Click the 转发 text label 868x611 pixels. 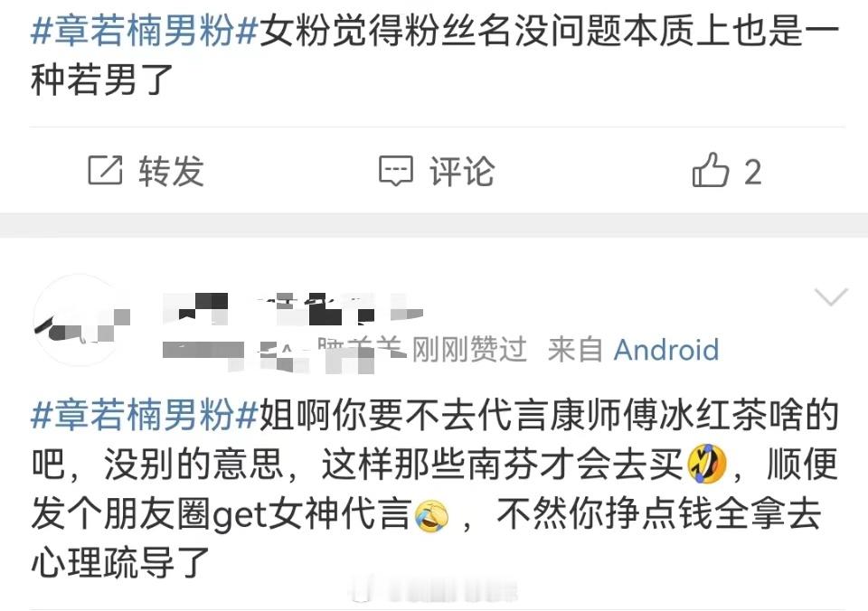point(172,171)
